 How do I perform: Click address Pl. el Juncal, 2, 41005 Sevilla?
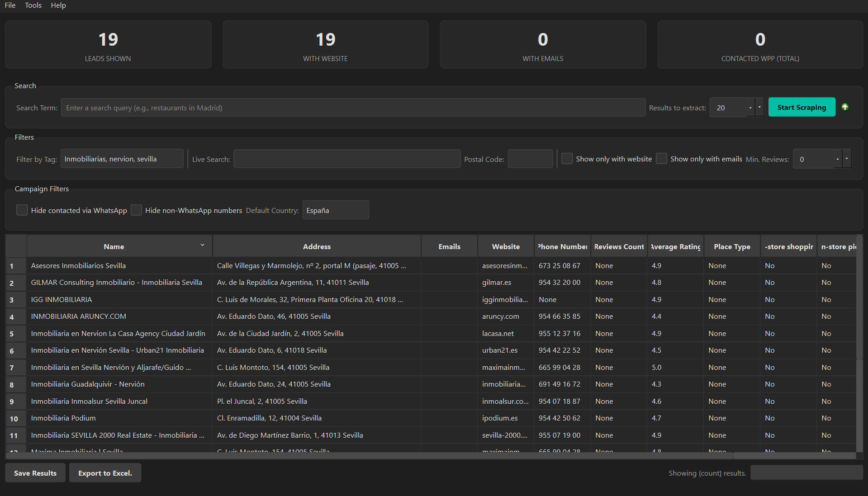tap(317, 402)
